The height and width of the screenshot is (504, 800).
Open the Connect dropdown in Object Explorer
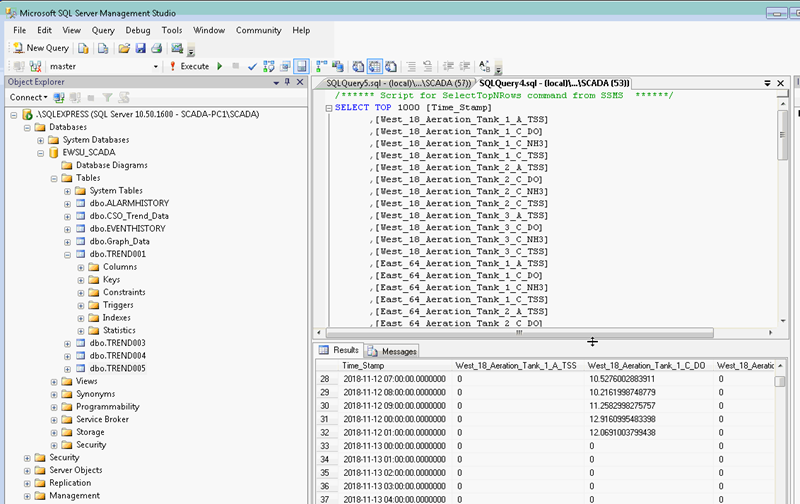tap(29, 97)
